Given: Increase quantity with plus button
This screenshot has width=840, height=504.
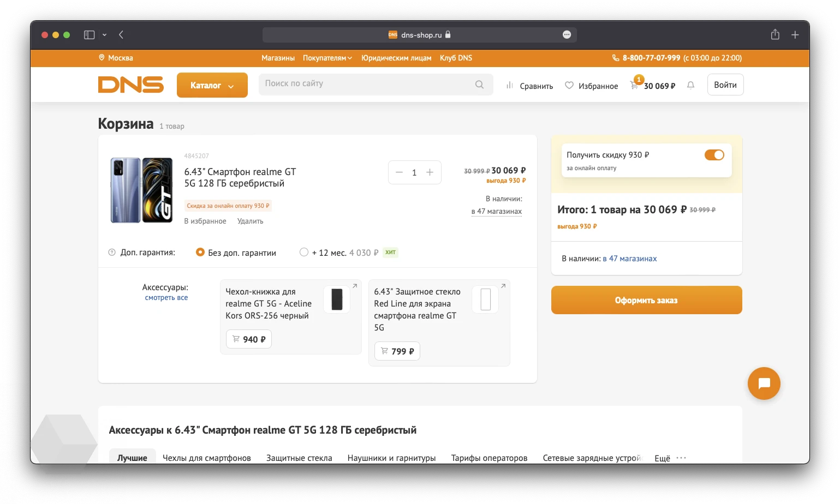Looking at the screenshot, I should click(x=430, y=172).
